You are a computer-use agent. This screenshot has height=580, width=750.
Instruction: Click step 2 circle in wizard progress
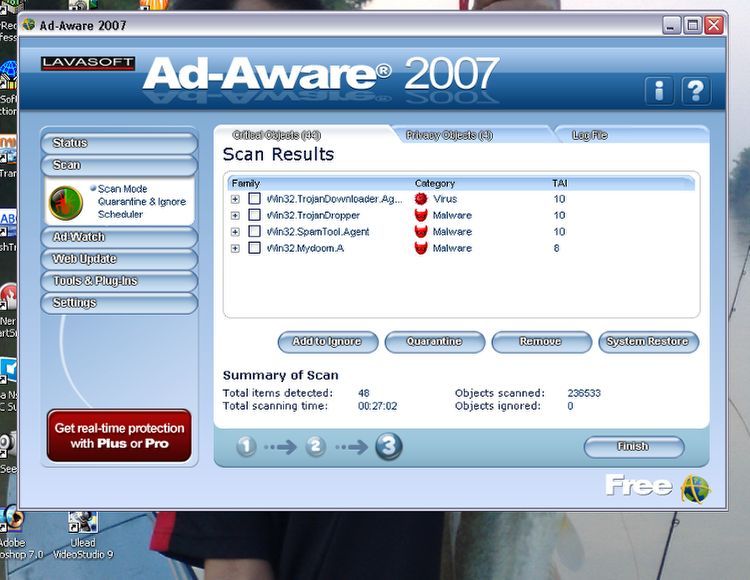point(316,447)
